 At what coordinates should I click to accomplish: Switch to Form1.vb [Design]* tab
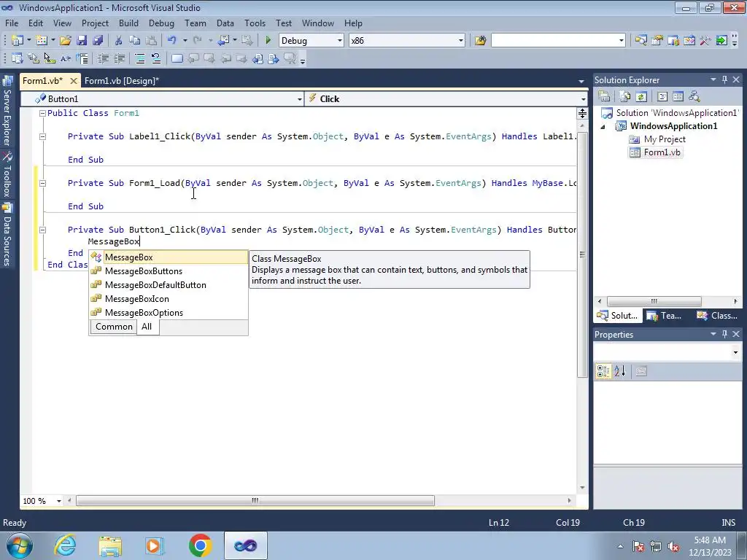point(122,81)
